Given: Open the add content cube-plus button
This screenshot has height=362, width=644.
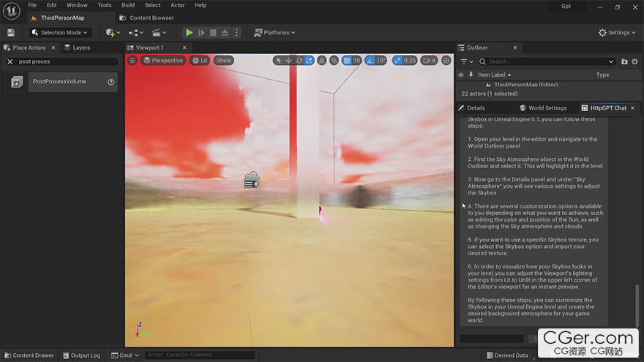Looking at the screenshot, I should click(x=113, y=32).
